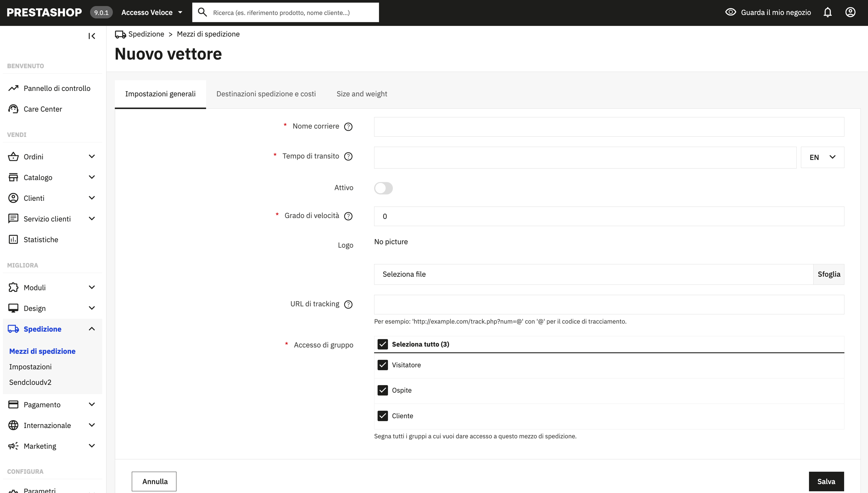Toggle the Attivo switch
The image size is (868, 493).
pyautogui.click(x=383, y=188)
